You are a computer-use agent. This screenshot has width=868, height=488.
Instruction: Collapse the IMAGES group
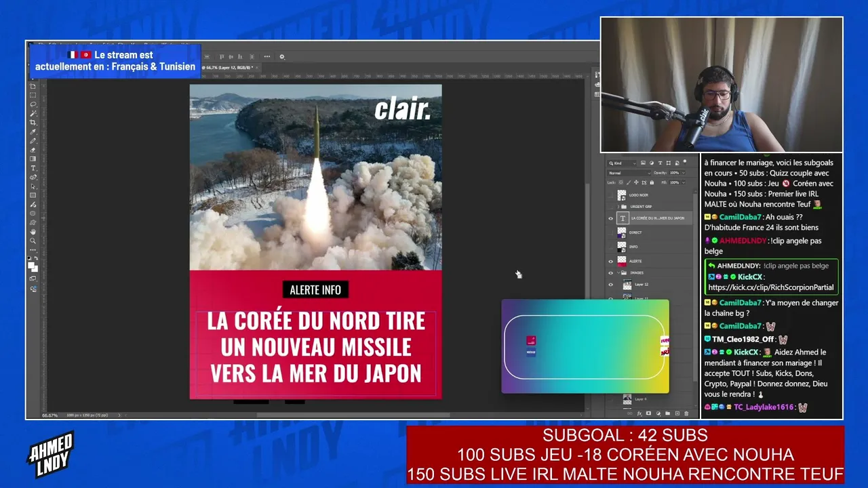click(x=618, y=273)
